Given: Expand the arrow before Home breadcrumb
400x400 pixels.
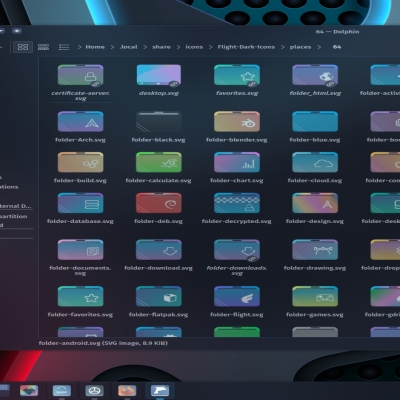Looking at the screenshot, I should pos(80,47).
